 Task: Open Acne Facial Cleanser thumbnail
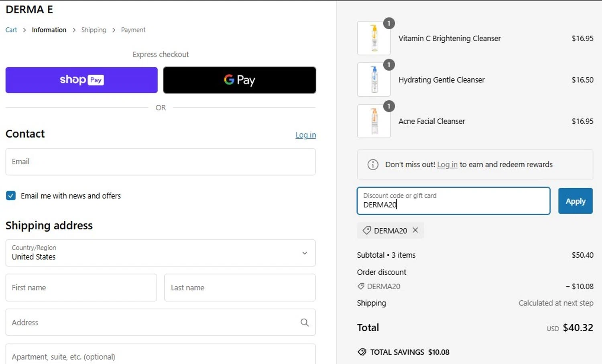click(x=374, y=121)
